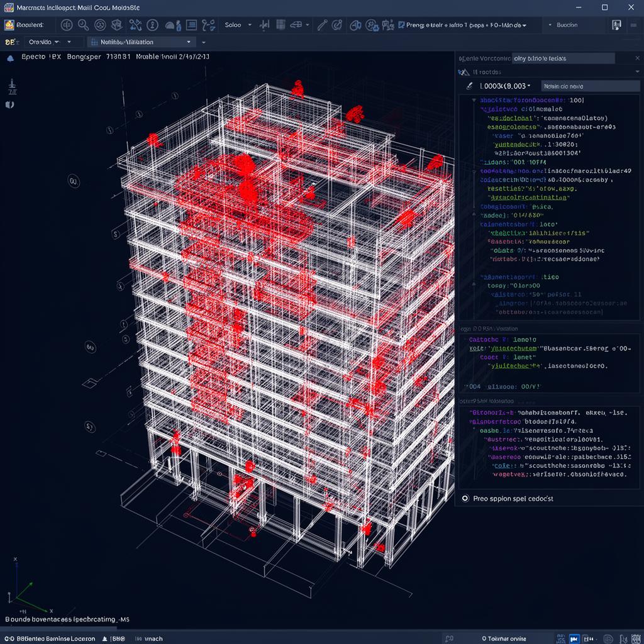Image resolution: width=644 pixels, height=644 pixels.
Task: Click the circled D icon in status bar
Action: coord(608,639)
